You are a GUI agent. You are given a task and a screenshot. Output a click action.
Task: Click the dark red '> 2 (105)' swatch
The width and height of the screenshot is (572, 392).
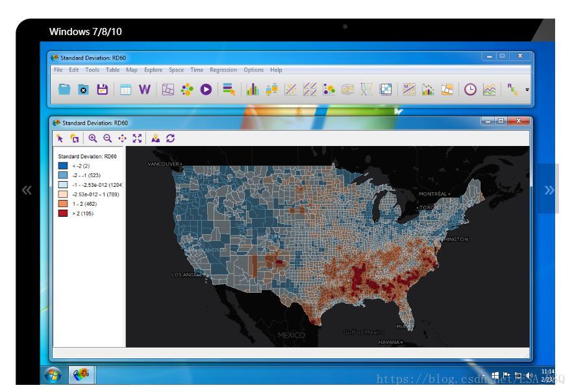[63, 214]
